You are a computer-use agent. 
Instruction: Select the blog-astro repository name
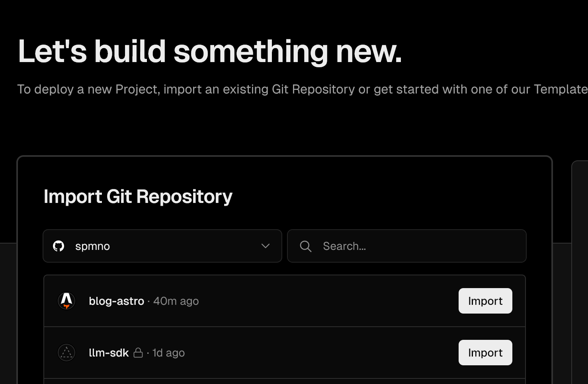pos(116,301)
